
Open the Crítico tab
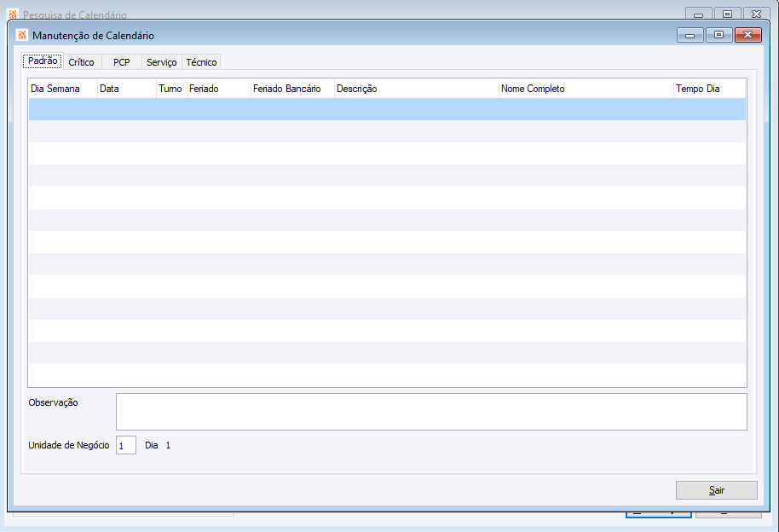click(x=82, y=62)
